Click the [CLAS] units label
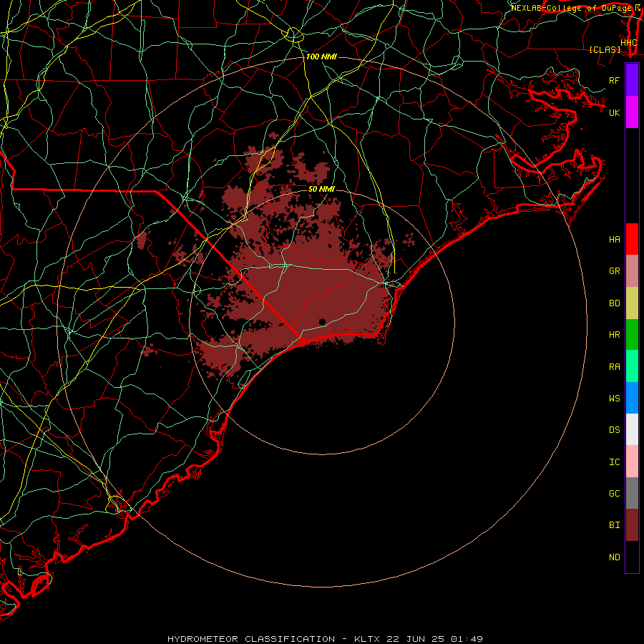Viewport: 644px width, 644px height. point(605,49)
